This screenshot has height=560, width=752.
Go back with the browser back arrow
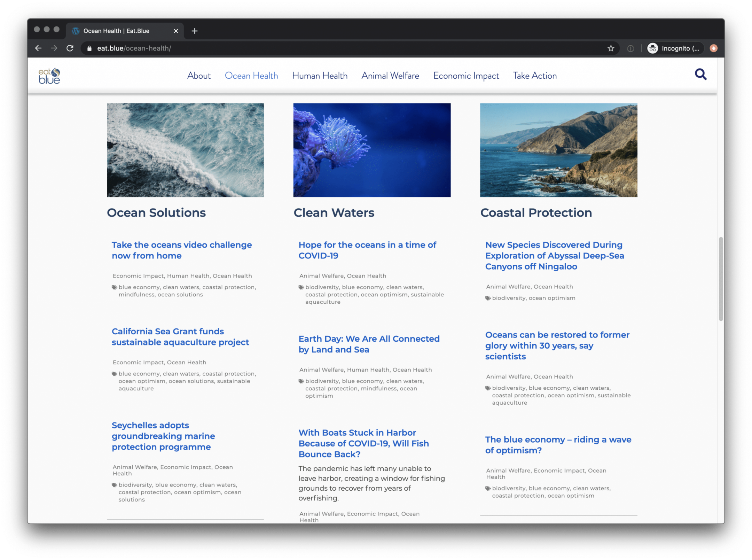point(38,48)
